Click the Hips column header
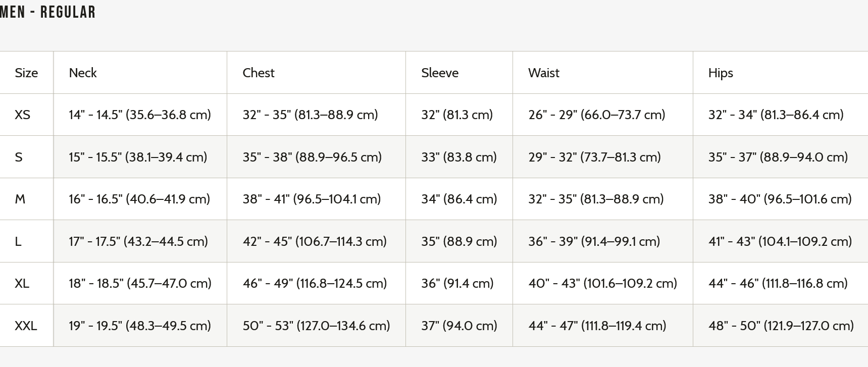868x367 pixels. click(721, 73)
